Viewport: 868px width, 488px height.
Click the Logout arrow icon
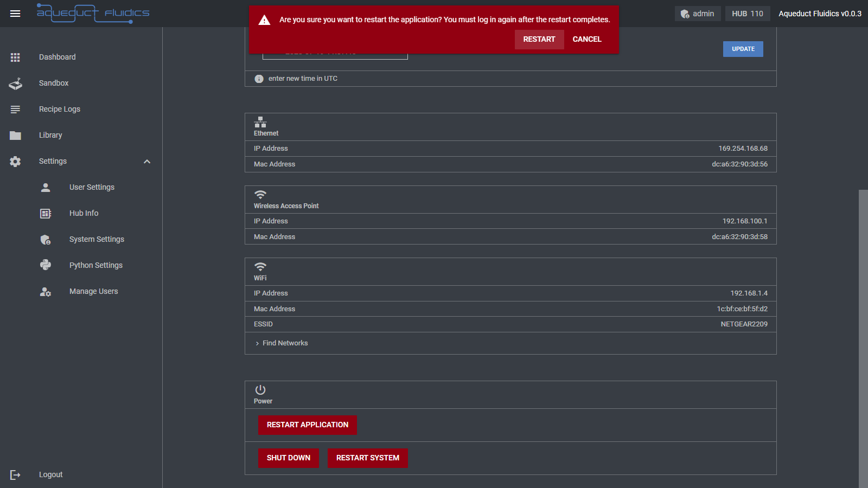click(x=15, y=474)
